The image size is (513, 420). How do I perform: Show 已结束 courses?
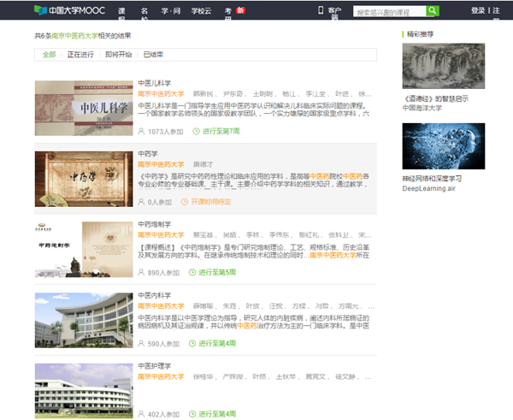pyautogui.click(x=154, y=55)
